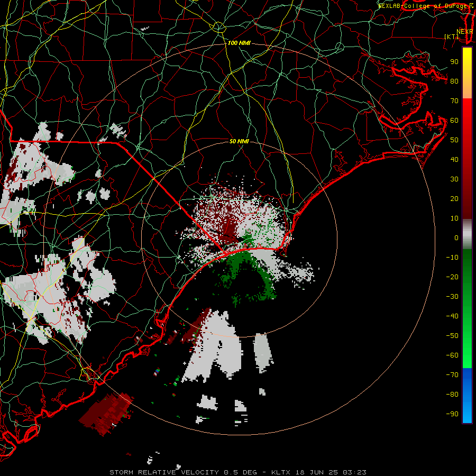Image resolution: width=476 pixels, height=476 pixels.
Task: Click the -90 value on the velocity scale
Action: pyautogui.click(x=452, y=414)
